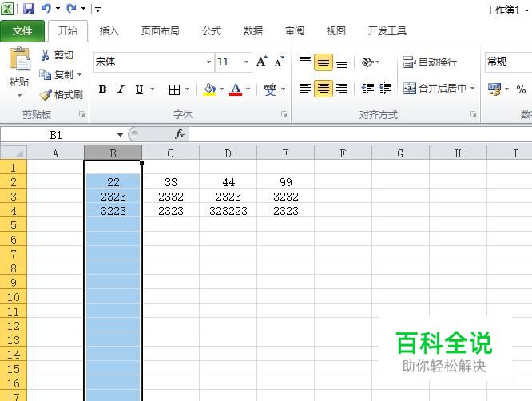Click the phonetic guide wén icon
532x401 pixels.
[270, 89]
